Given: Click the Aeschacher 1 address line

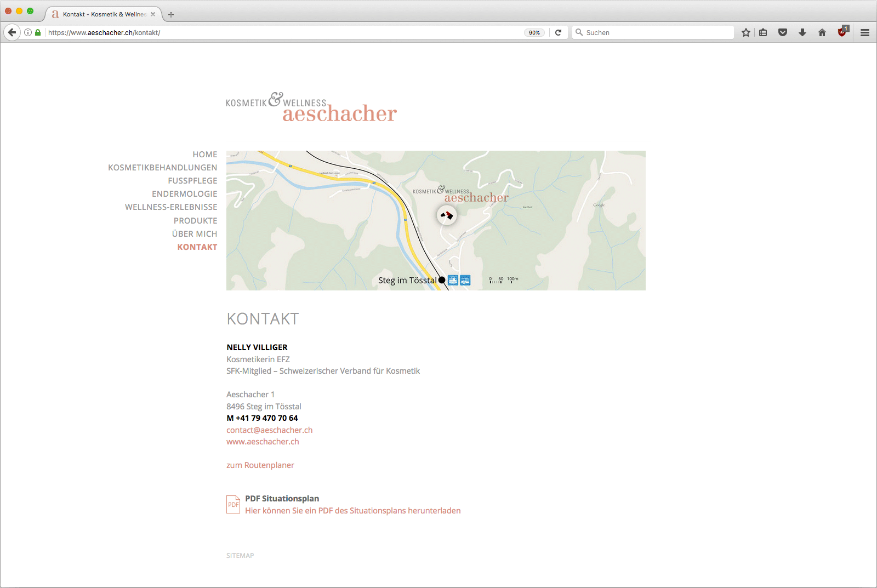Looking at the screenshot, I should click(x=250, y=395).
